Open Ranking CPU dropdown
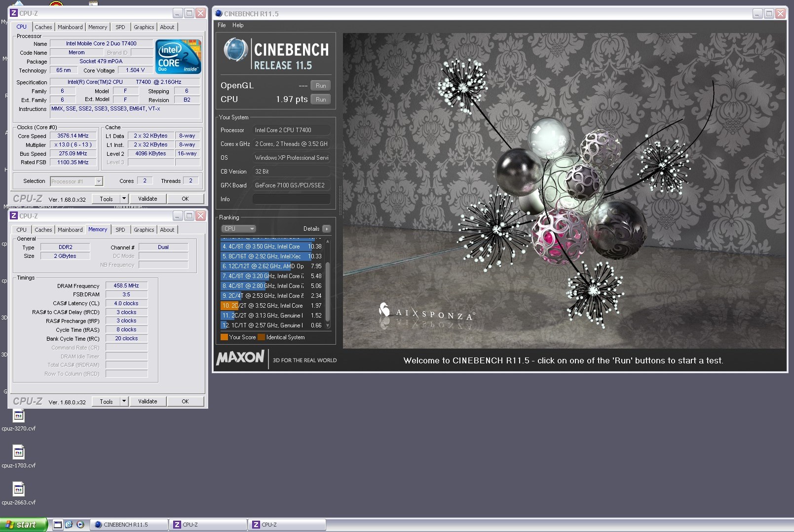794x532 pixels. click(238, 229)
